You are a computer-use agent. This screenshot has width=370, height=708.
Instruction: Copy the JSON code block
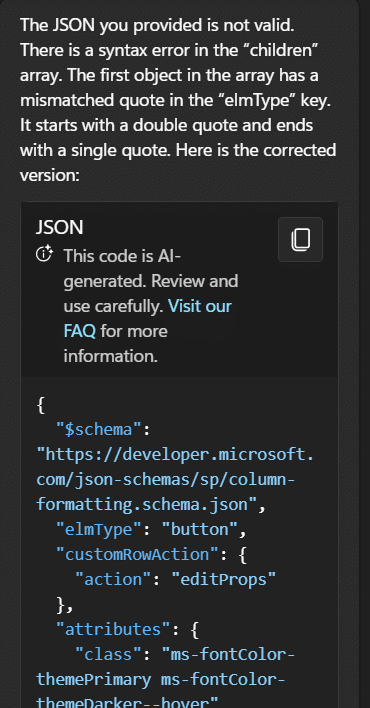[300, 239]
